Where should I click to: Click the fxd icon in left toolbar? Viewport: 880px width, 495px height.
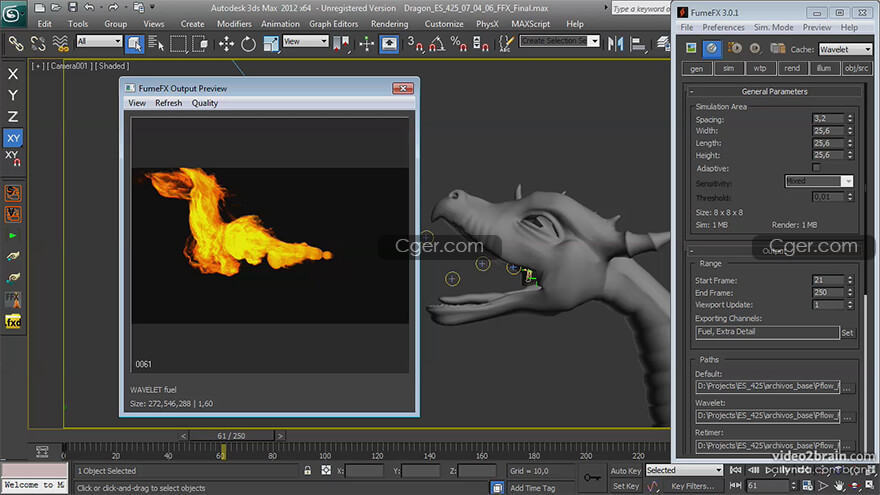point(13,322)
